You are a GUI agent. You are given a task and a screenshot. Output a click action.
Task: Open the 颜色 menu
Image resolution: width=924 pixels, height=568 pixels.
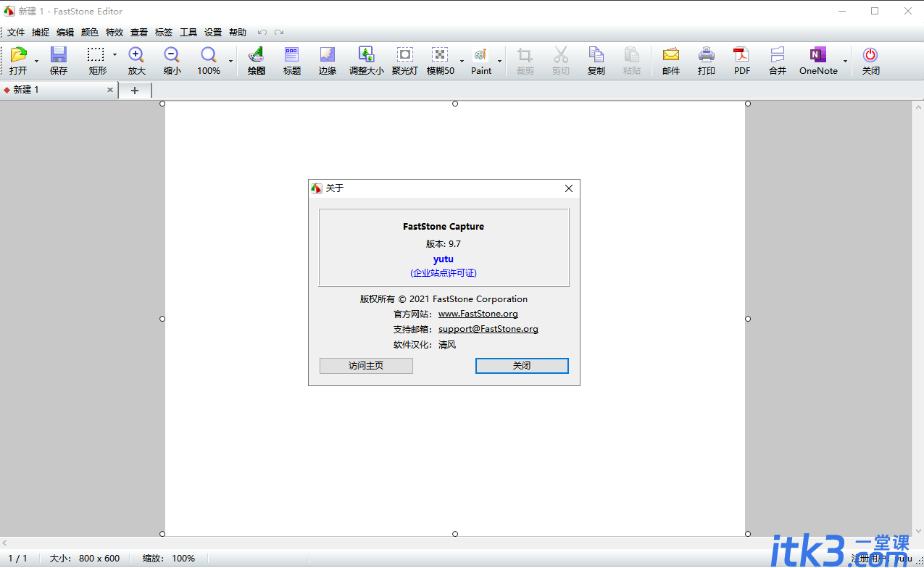pos(90,33)
